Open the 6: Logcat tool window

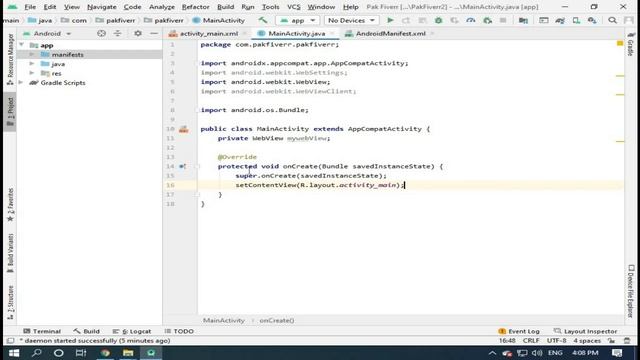coord(132,331)
